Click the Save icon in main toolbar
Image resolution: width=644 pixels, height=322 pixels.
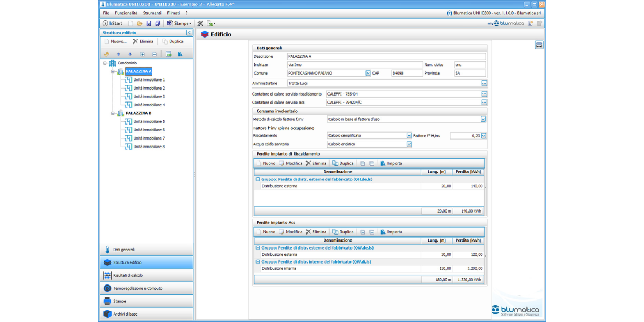(149, 24)
